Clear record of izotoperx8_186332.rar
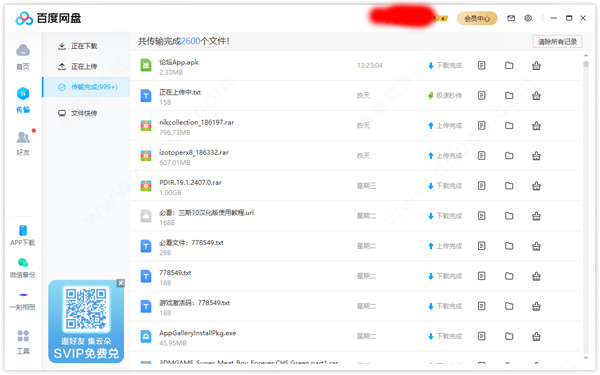This screenshot has width=600, height=375. 536,156
